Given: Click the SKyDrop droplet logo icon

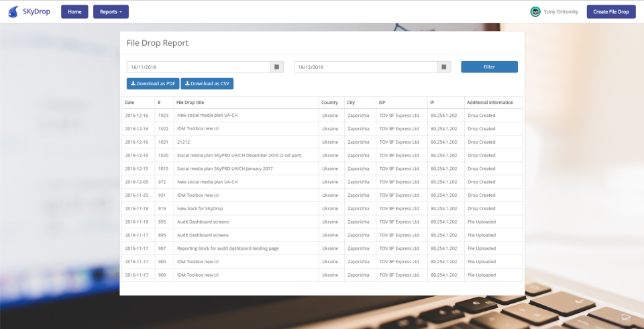Looking at the screenshot, I should pyautogui.click(x=13, y=11).
